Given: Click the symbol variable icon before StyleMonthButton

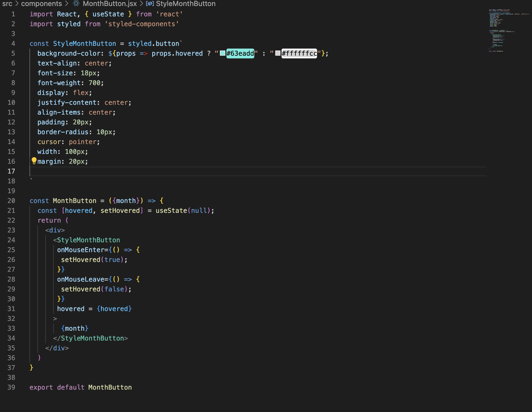Looking at the screenshot, I should [x=150, y=4].
